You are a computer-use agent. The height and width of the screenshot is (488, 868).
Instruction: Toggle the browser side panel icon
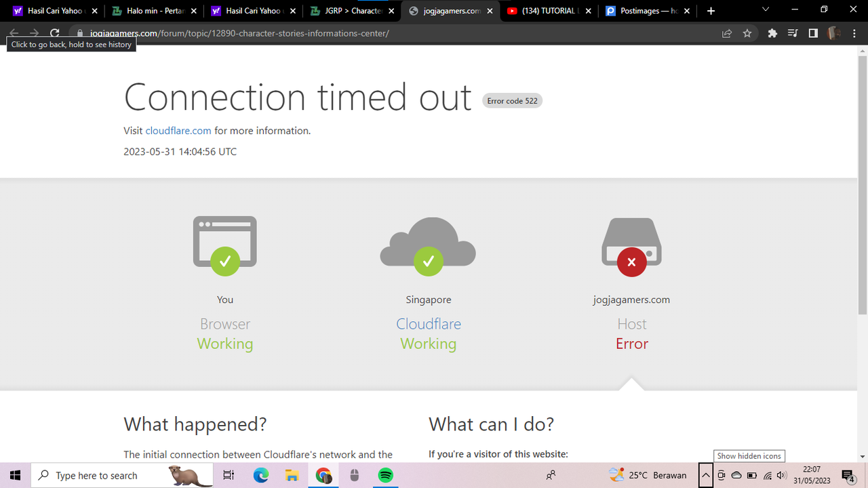tap(813, 33)
